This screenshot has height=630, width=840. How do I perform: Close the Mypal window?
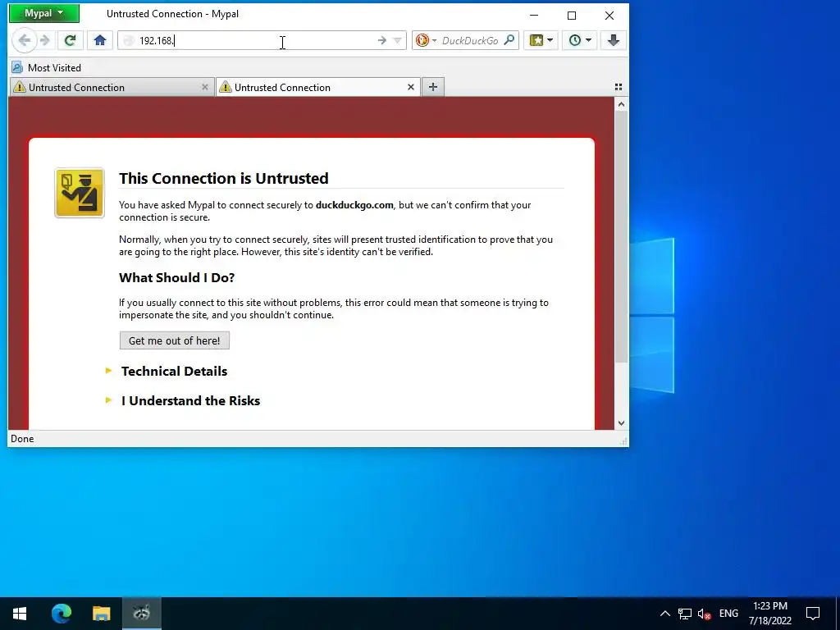pyautogui.click(x=609, y=15)
